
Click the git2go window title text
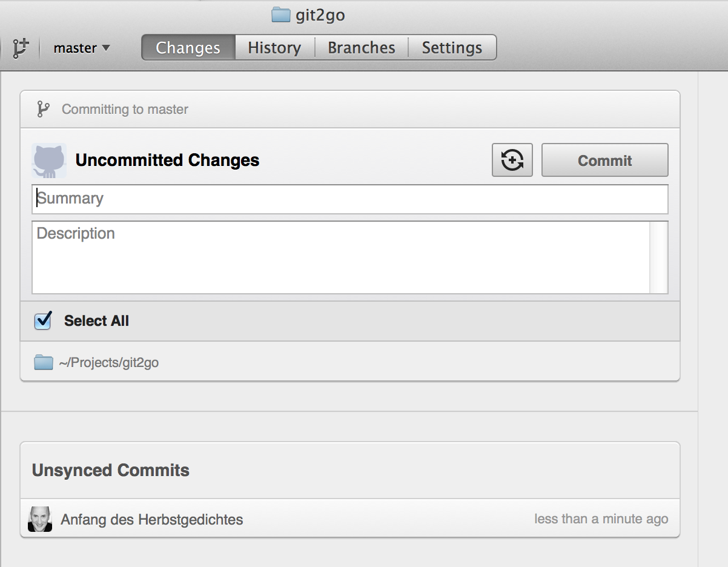320,15
